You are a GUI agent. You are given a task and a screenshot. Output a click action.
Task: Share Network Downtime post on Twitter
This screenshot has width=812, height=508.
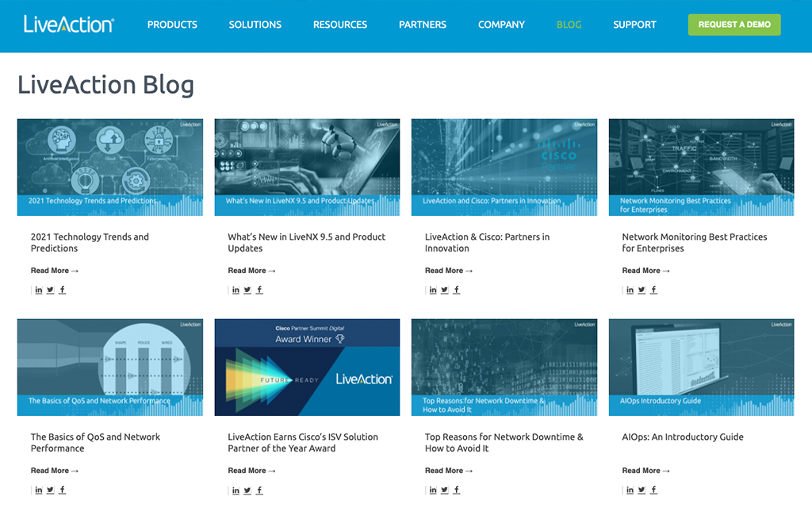point(445,490)
